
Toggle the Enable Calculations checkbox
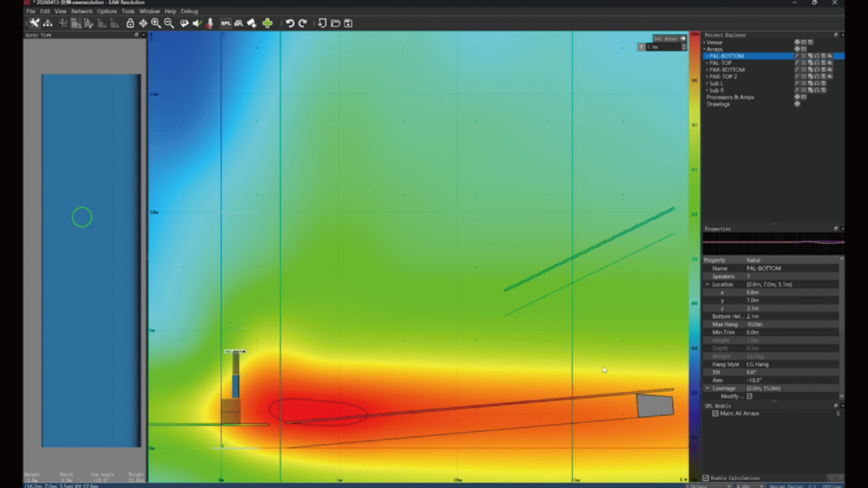click(x=706, y=478)
